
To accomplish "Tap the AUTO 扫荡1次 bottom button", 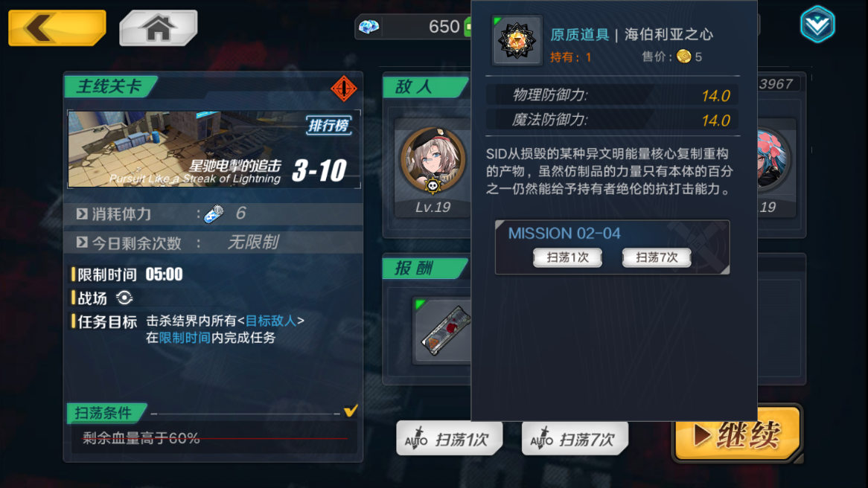I will (450, 439).
